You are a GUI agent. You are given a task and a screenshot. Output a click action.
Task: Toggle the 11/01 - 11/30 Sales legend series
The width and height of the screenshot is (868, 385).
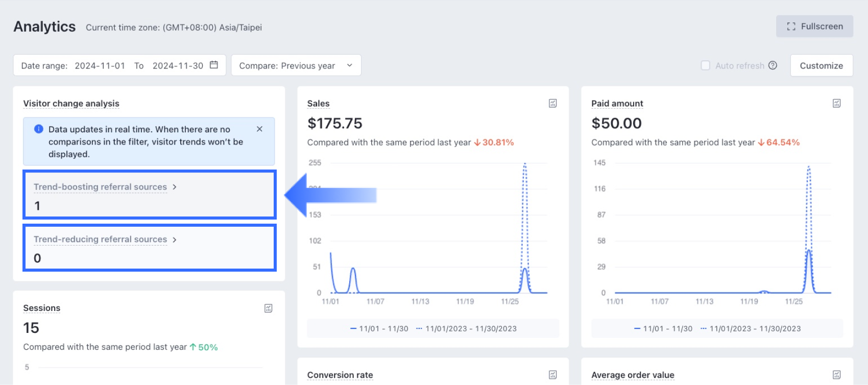[x=379, y=329]
